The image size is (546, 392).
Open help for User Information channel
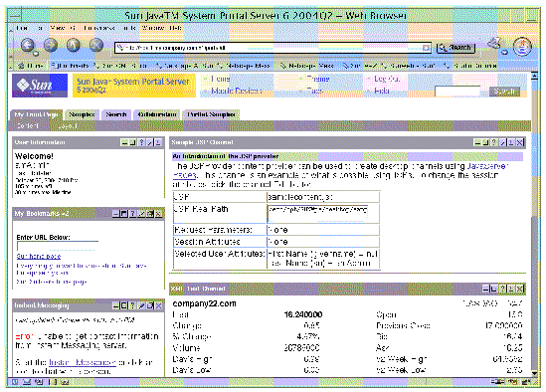pyautogui.click(x=141, y=142)
